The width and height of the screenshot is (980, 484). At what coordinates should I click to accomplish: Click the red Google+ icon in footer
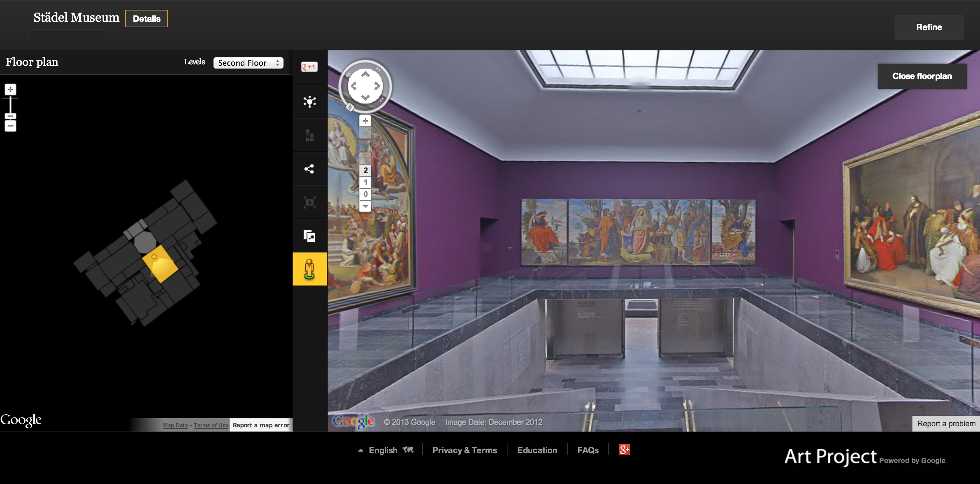tap(624, 450)
